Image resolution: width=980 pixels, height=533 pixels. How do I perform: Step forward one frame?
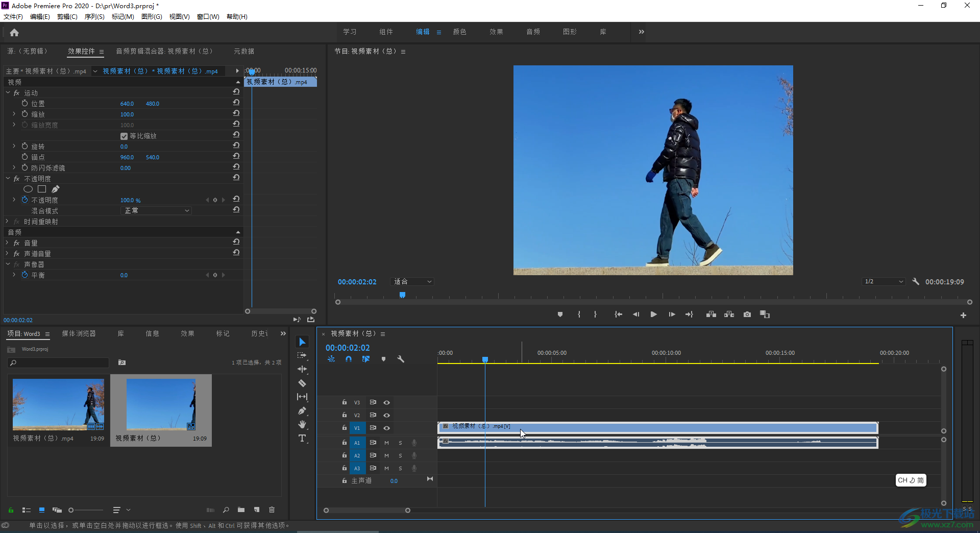[672, 314]
